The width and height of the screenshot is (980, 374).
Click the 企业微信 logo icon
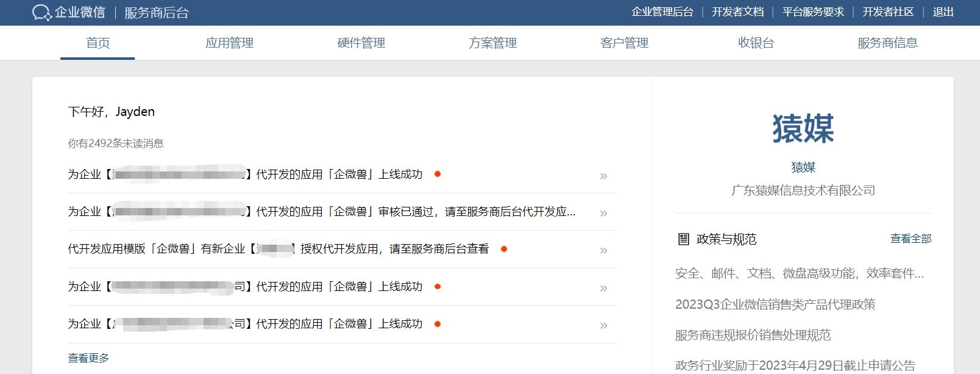(x=41, y=13)
